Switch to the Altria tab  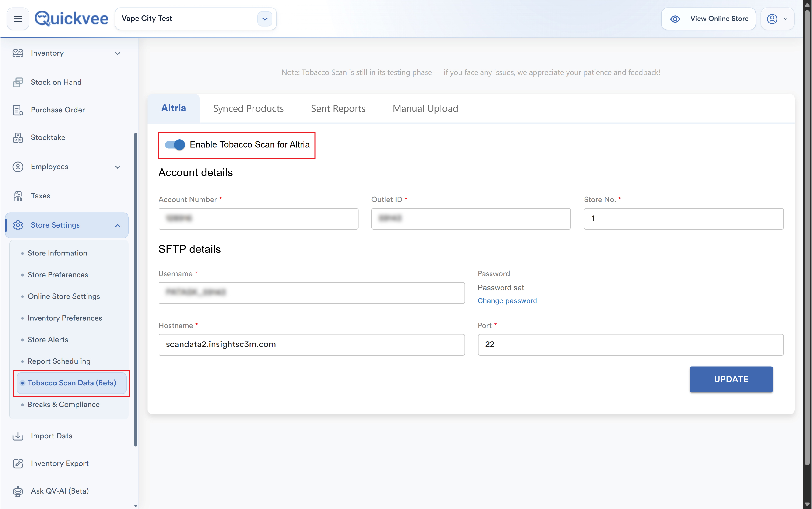click(x=174, y=108)
